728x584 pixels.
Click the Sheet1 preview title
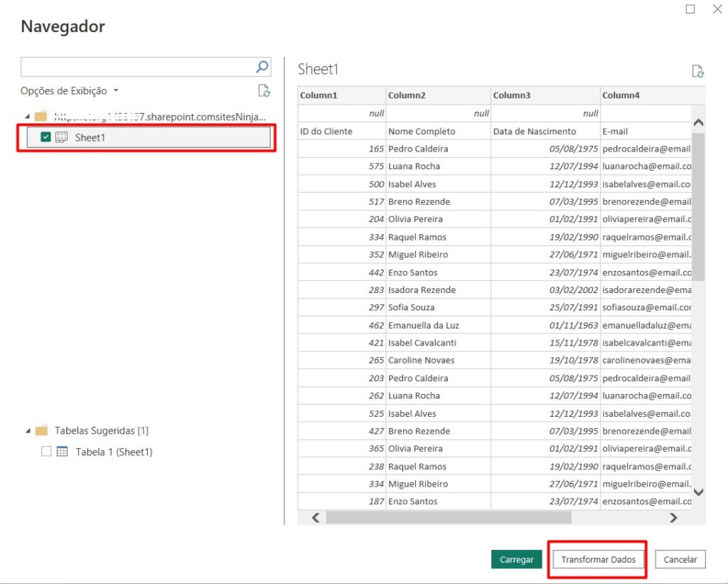click(318, 69)
